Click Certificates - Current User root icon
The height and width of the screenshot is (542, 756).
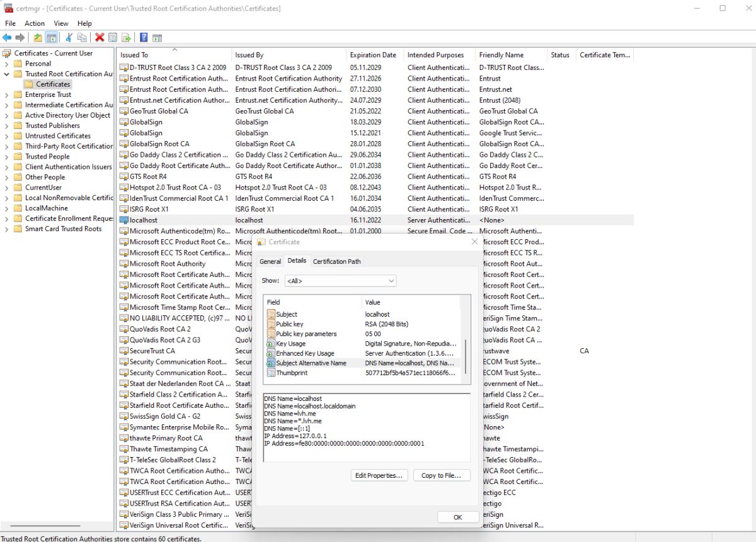[7, 54]
